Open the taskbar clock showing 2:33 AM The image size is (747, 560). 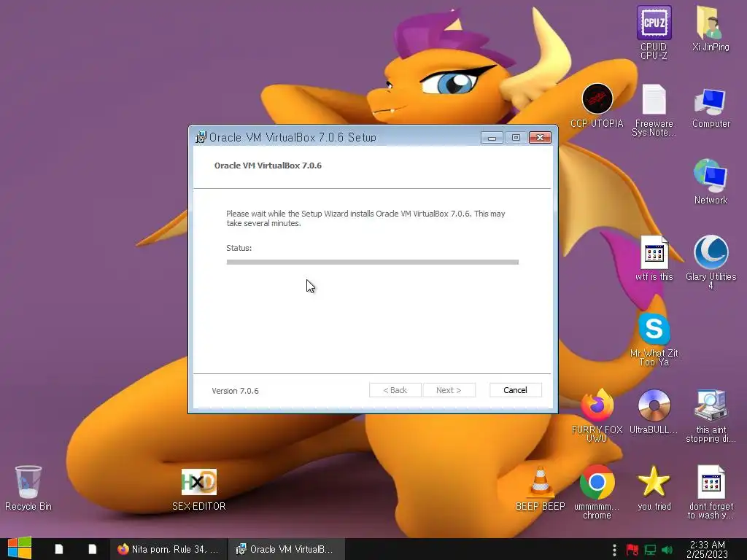[x=707, y=549]
